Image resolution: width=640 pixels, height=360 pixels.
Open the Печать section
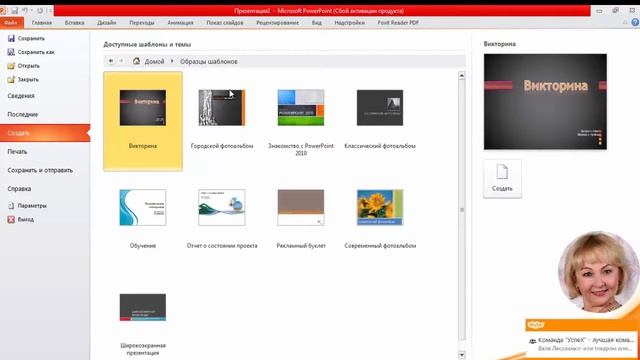[17, 152]
